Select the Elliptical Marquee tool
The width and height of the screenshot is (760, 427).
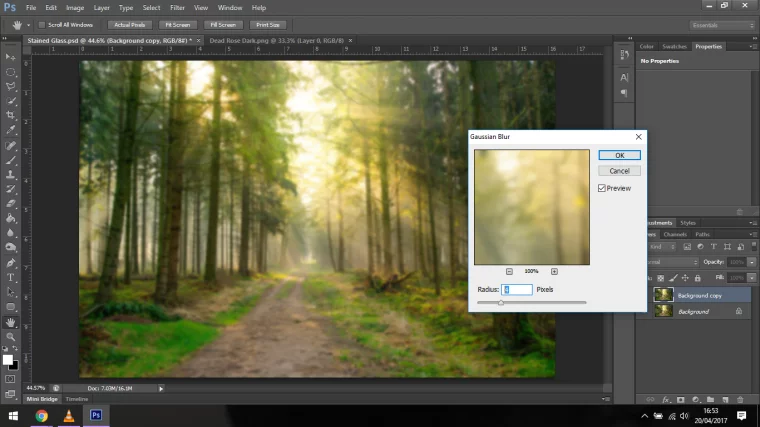coord(10,72)
